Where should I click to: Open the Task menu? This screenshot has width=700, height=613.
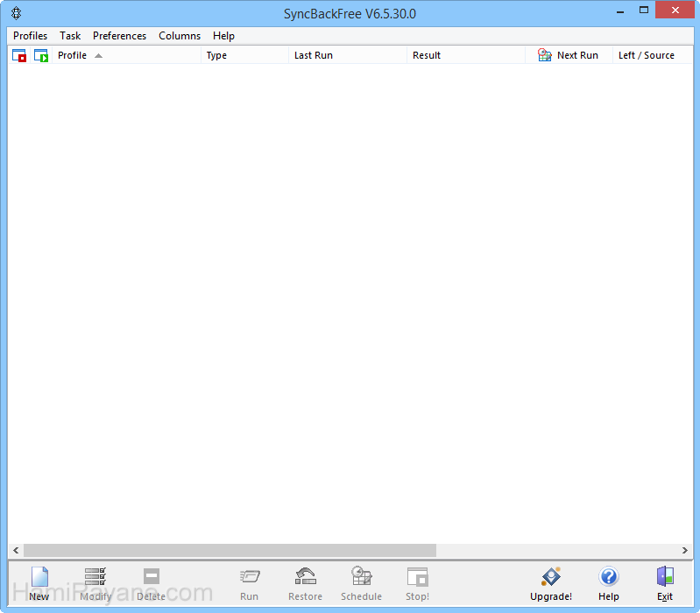click(70, 36)
